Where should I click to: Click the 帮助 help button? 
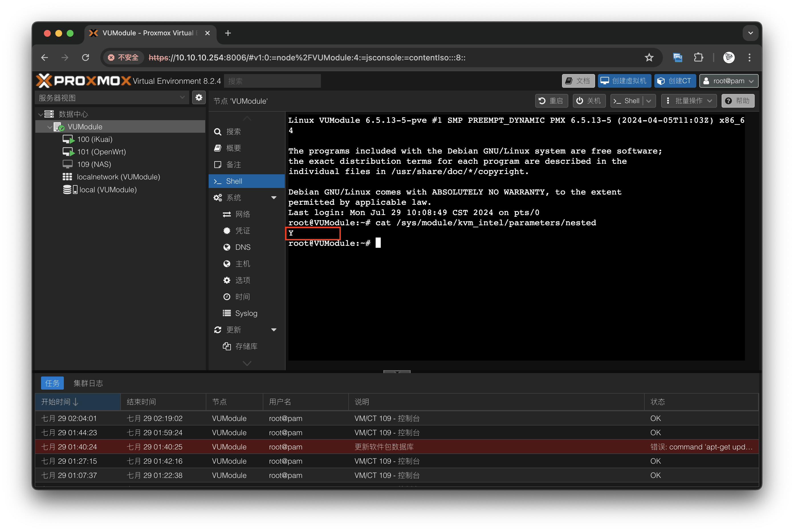(x=738, y=101)
